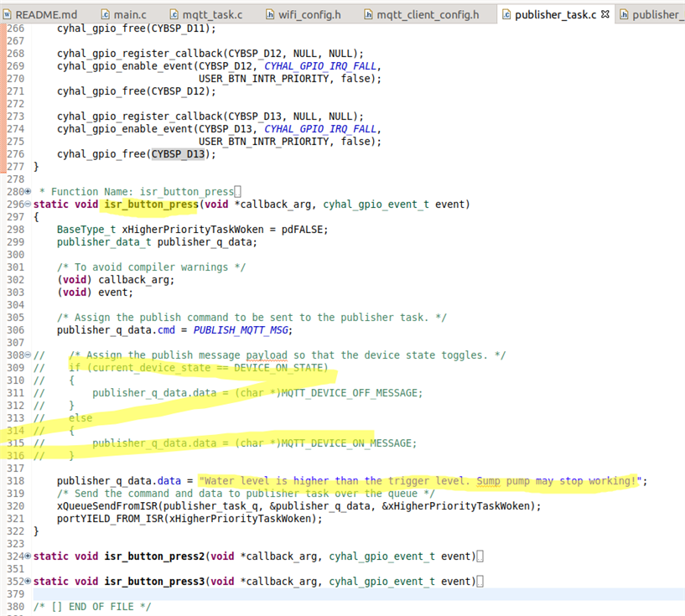The image size is (685, 616).
Task: Switch to the README.md tab
Action: (40, 14)
